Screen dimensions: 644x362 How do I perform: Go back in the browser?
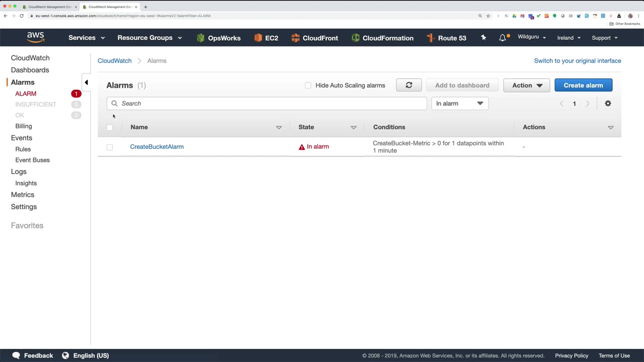[x=6, y=16]
